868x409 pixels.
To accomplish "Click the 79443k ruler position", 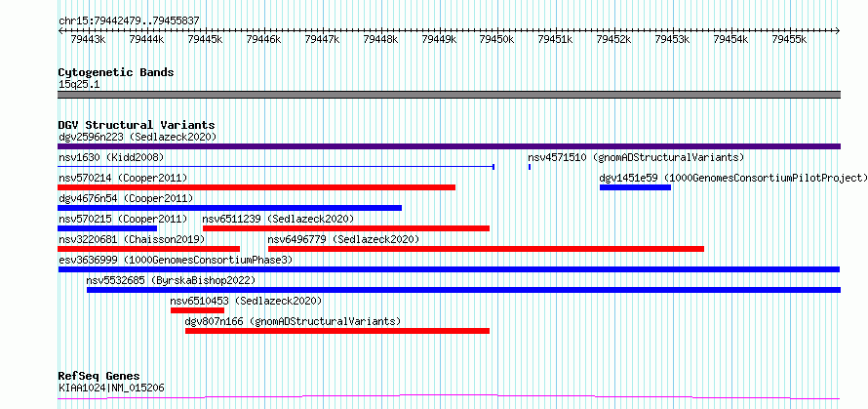I will pyautogui.click(x=89, y=39).
